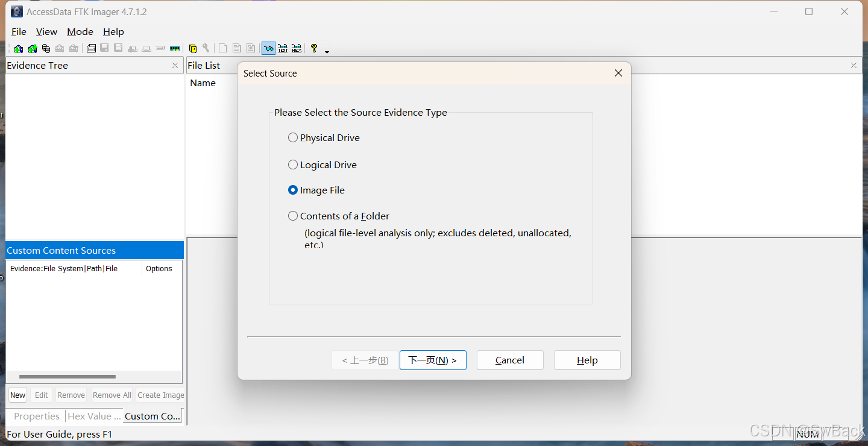Open the View menu
Screen dimensions: 868x446
[x=46, y=32]
